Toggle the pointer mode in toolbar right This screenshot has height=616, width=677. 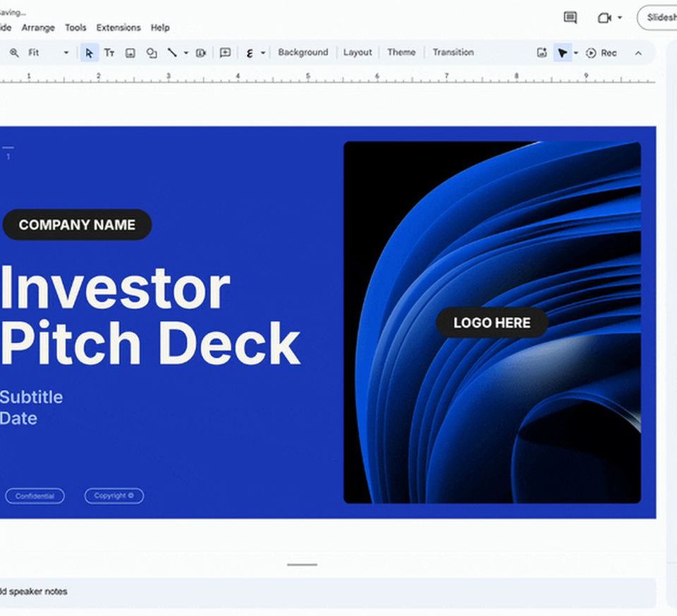[x=562, y=53]
